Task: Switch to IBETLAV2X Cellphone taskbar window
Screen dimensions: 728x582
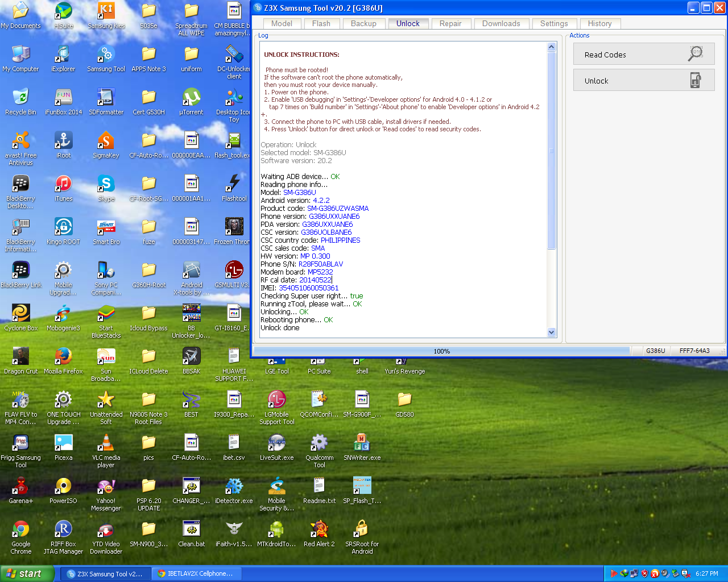Action: [196, 573]
